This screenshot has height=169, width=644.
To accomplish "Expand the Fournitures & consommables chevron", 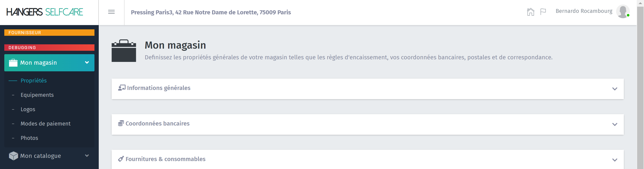I will click(x=615, y=160).
